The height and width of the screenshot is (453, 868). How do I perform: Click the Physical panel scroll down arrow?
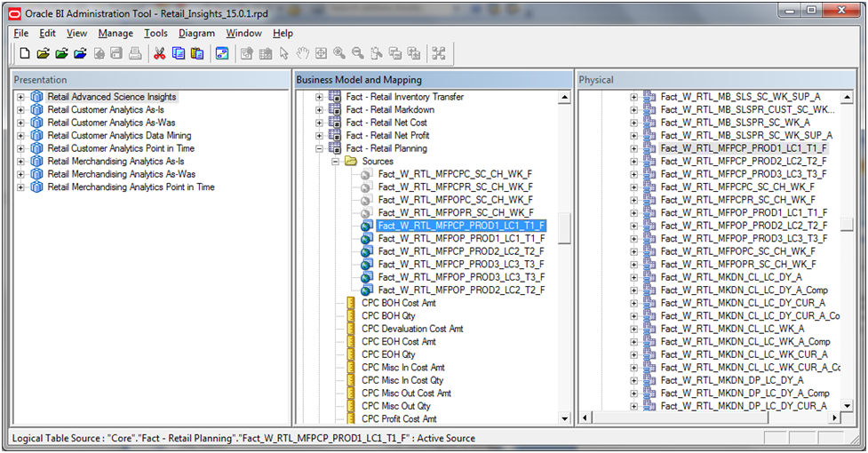(x=847, y=405)
